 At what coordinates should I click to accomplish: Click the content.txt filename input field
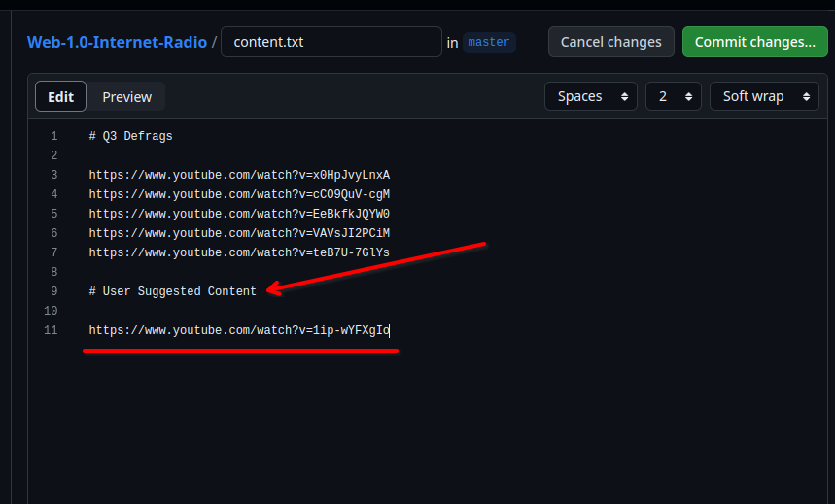331,42
